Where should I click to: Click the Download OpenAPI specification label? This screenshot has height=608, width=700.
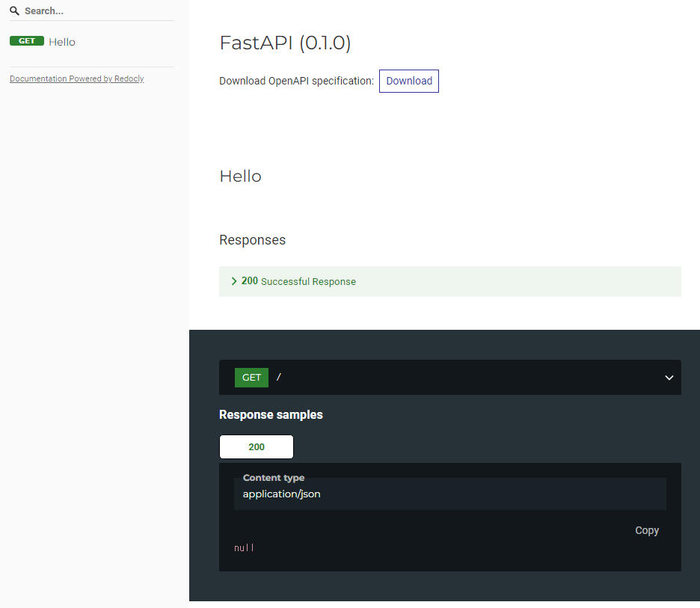tap(296, 81)
